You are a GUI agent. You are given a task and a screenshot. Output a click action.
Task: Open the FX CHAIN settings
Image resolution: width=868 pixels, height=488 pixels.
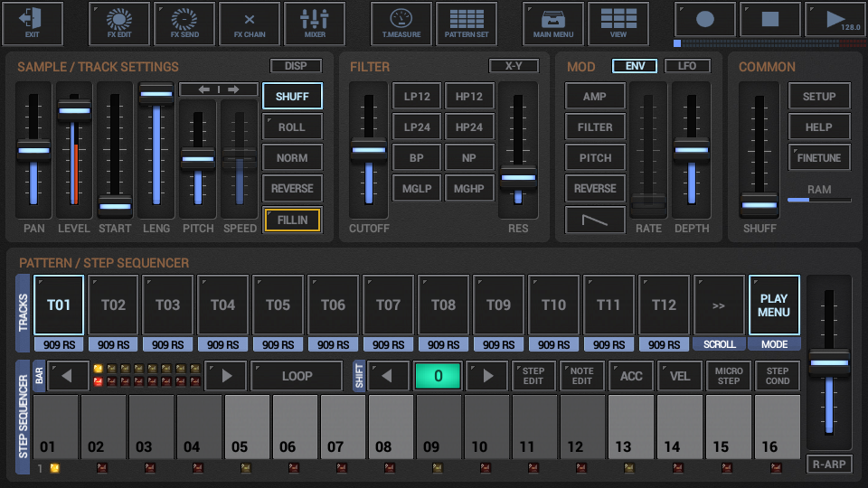point(250,23)
